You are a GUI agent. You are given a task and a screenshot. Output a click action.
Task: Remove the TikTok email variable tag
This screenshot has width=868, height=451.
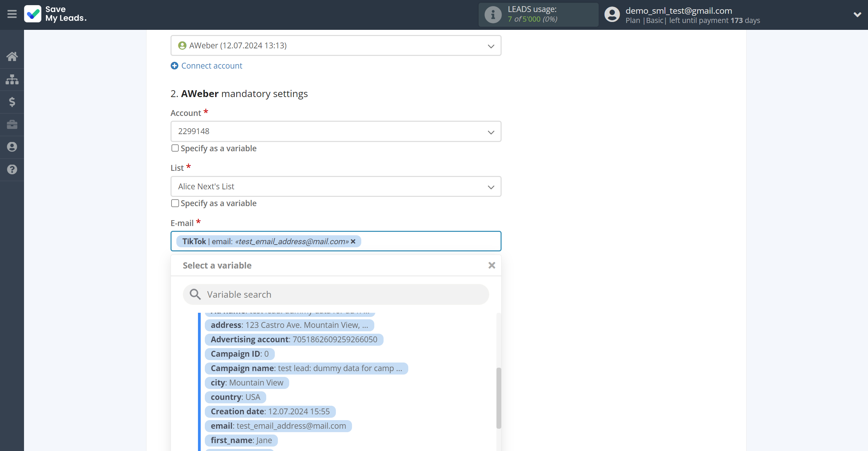click(x=353, y=241)
